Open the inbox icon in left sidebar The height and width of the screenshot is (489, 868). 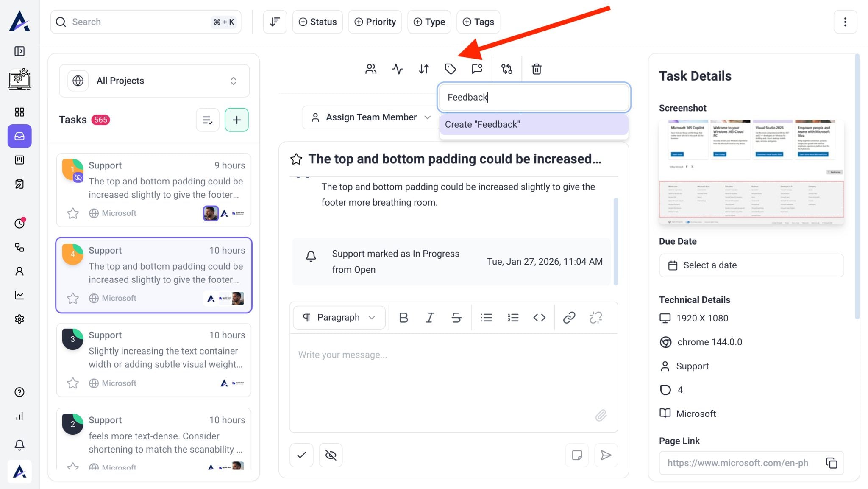click(19, 136)
